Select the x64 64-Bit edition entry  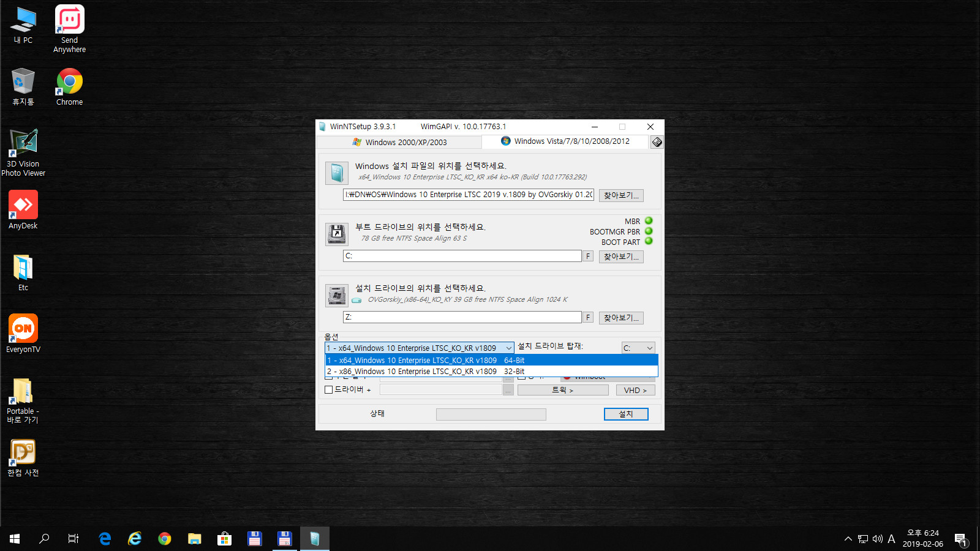491,360
